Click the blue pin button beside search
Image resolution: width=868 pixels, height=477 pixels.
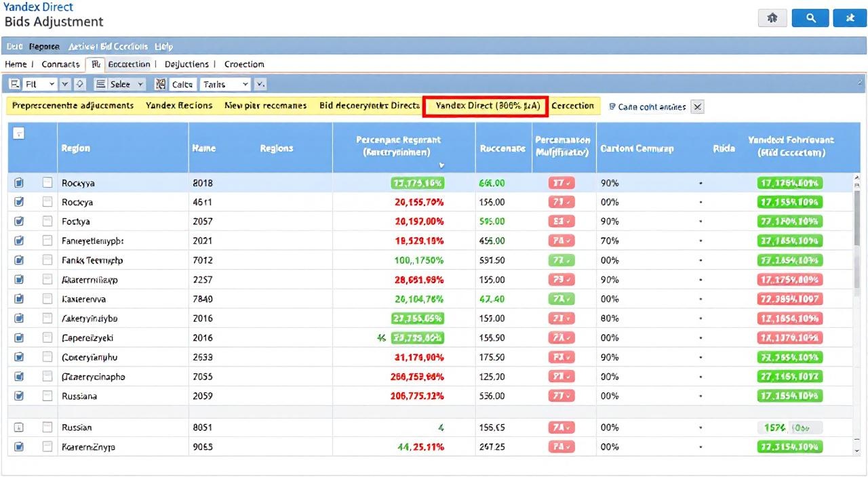(x=851, y=18)
